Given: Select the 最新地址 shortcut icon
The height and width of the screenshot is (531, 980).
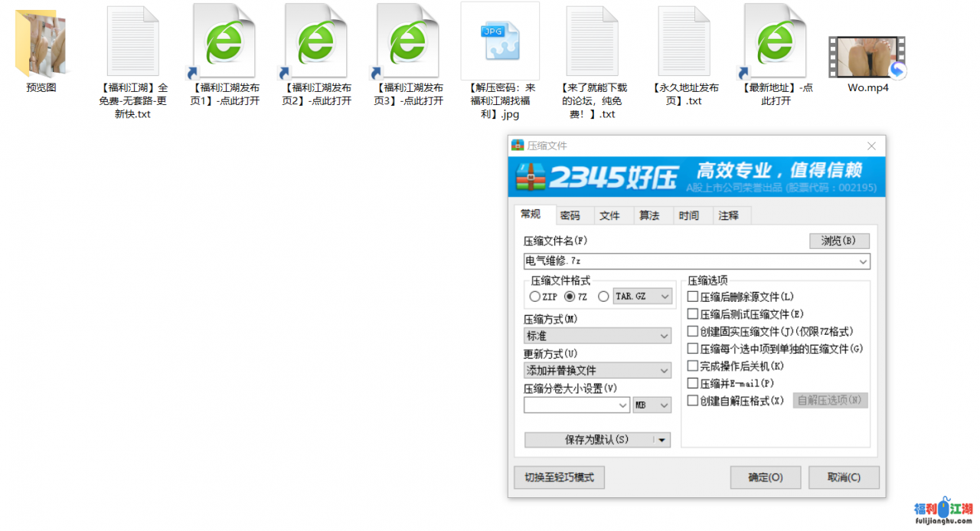Looking at the screenshot, I should coord(776,41).
